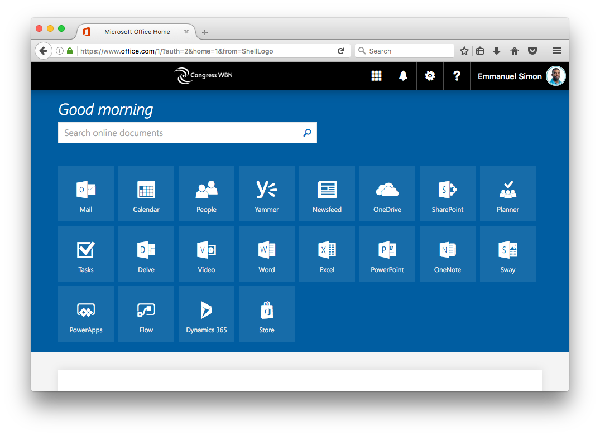The image size is (600, 436).
Task: Open the Planner tile
Action: pyautogui.click(x=507, y=193)
